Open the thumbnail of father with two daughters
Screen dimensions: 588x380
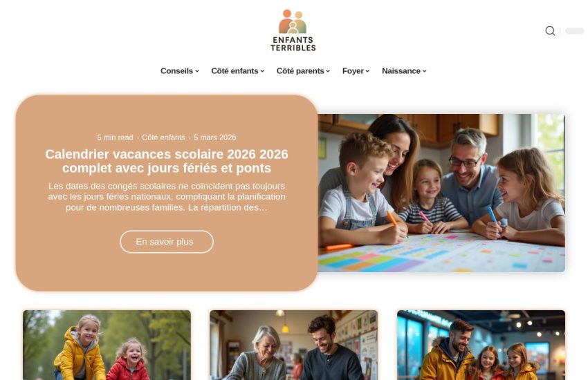click(x=481, y=345)
